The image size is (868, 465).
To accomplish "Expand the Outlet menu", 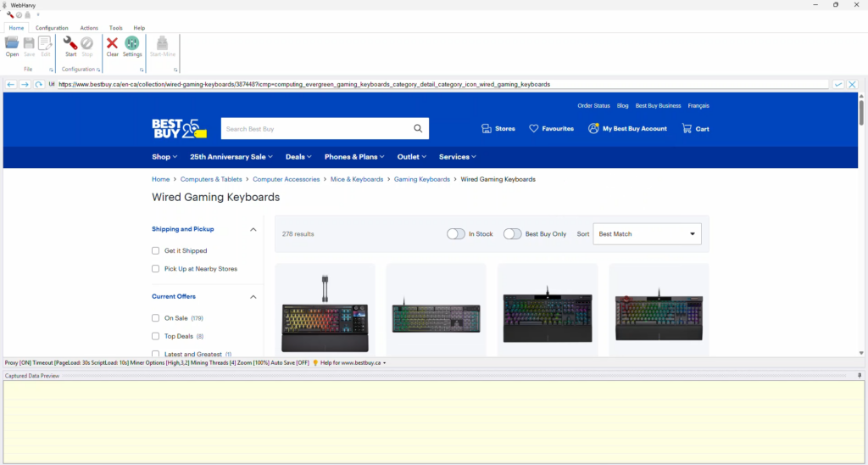I will point(412,157).
